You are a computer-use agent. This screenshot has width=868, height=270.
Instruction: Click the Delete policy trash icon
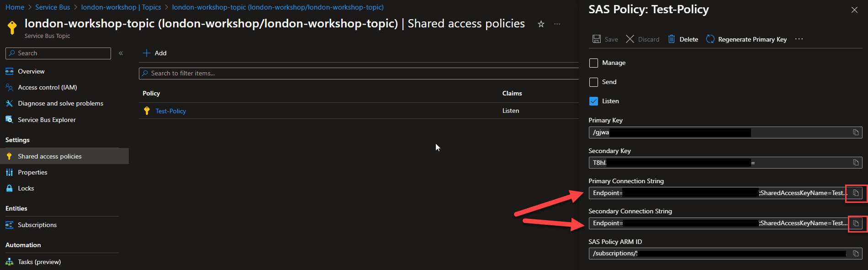coord(672,39)
